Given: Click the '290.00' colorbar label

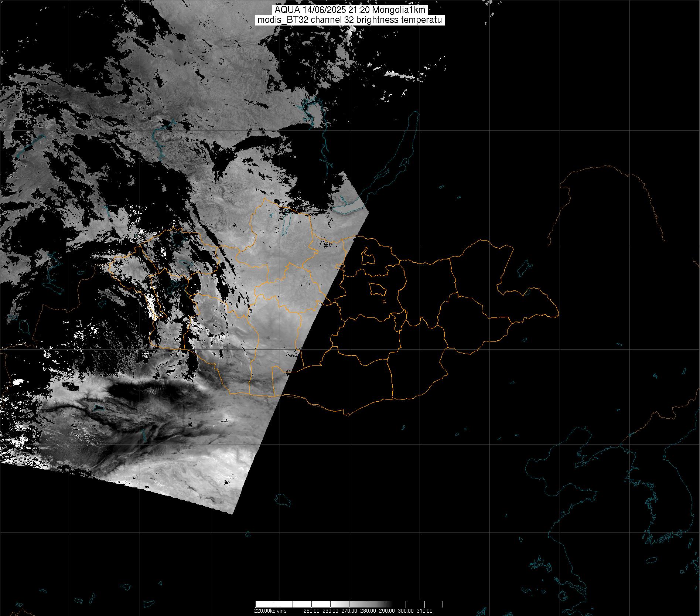Looking at the screenshot, I should coord(387,610).
